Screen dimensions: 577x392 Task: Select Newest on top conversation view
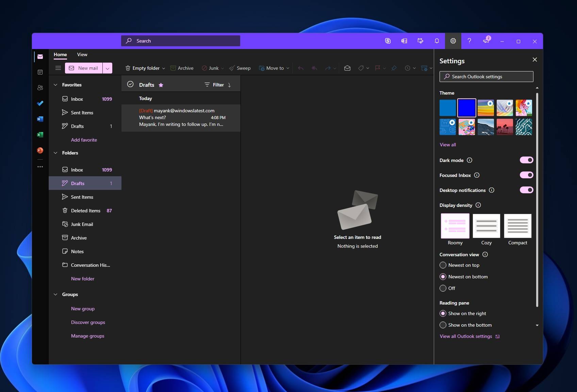(443, 265)
